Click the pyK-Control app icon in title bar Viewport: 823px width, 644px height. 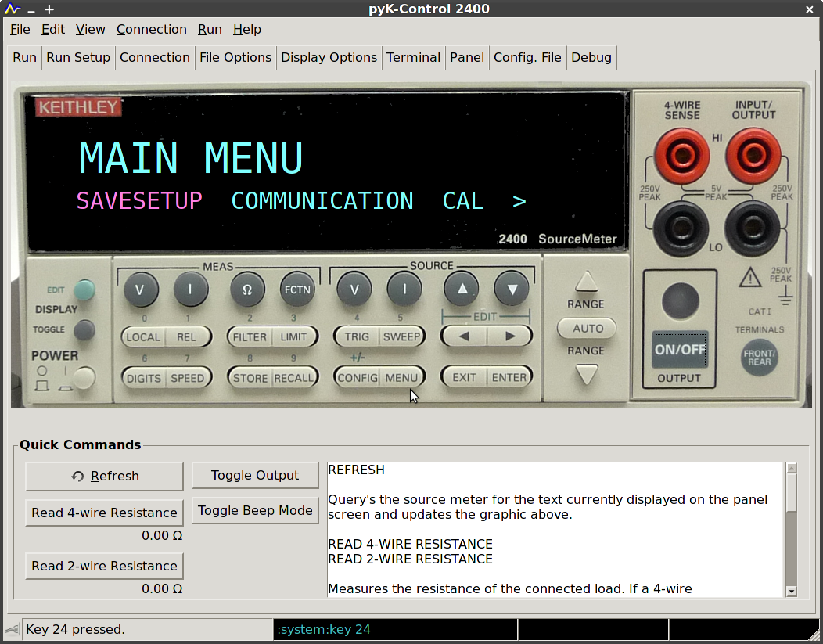[x=12, y=9]
